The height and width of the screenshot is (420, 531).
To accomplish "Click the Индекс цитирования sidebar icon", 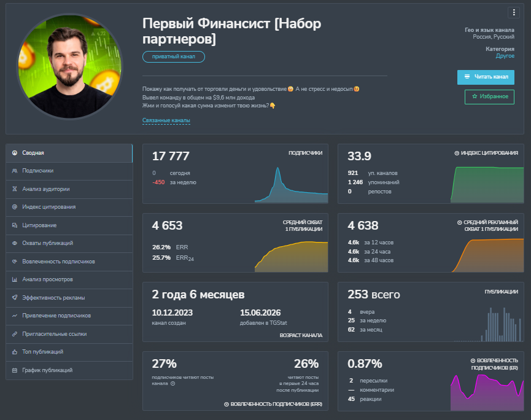I will [x=15, y=207].
